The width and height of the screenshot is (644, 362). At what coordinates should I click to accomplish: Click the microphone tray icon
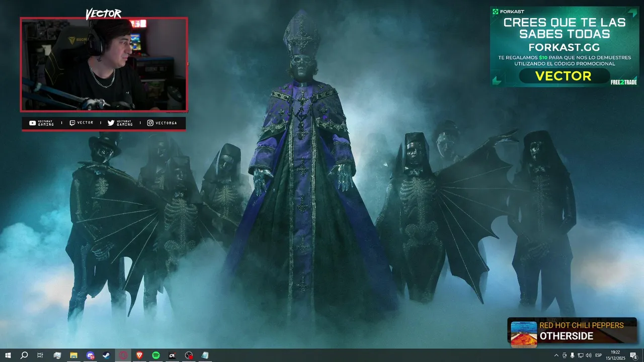572,355
